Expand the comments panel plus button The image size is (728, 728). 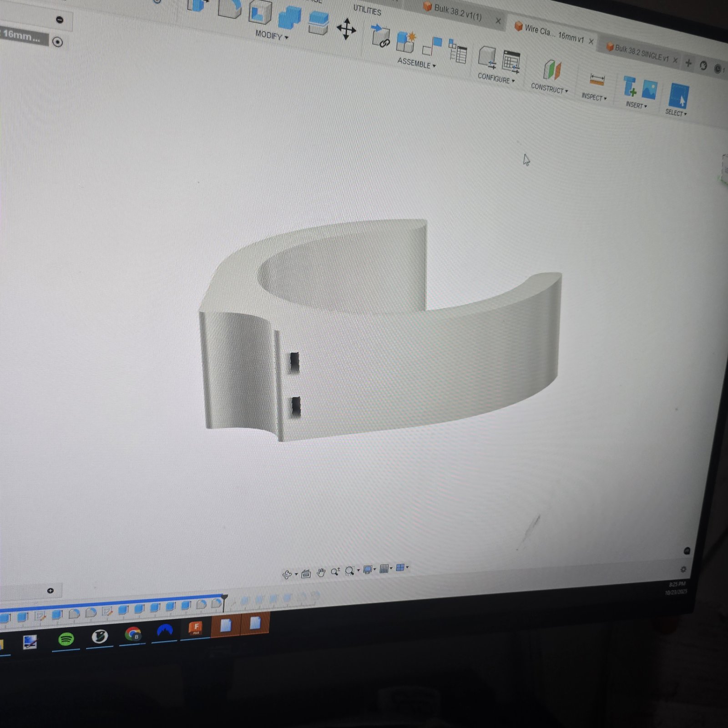(x=51, y=591)
